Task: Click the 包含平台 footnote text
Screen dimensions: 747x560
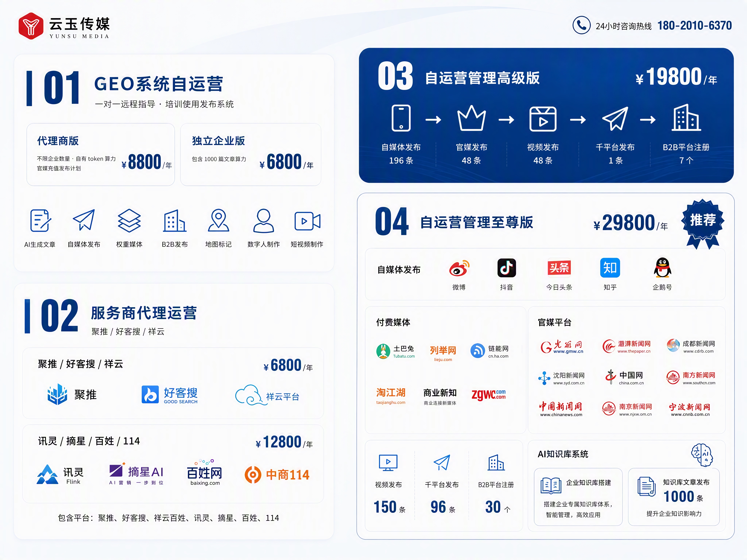Action: (x=168, y=518)
